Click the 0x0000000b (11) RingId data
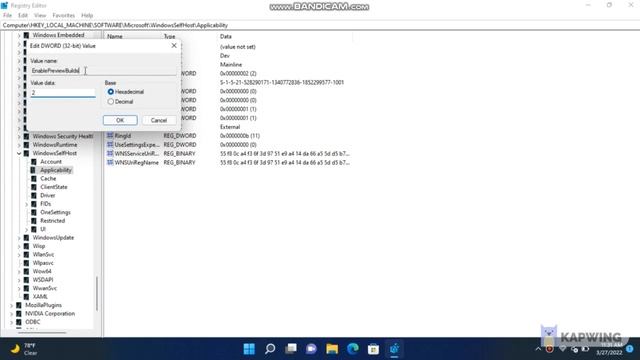 [x=240, y=136]
